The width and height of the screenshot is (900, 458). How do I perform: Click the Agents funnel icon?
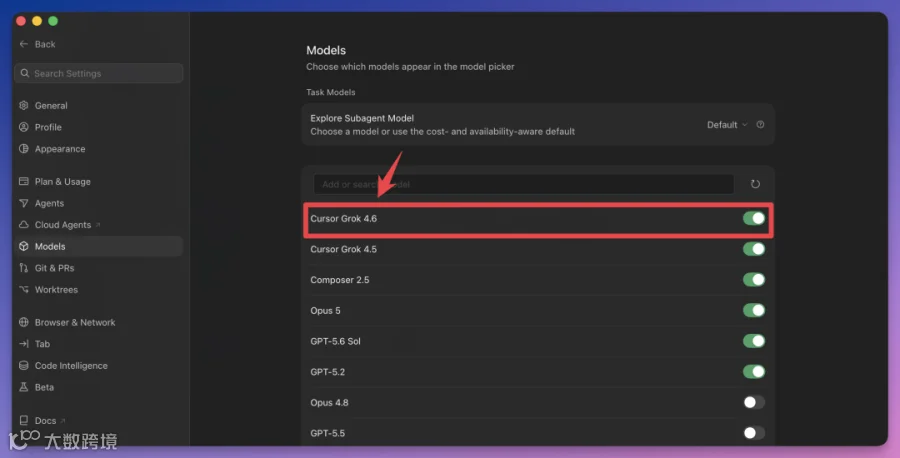tap(24, 203)
